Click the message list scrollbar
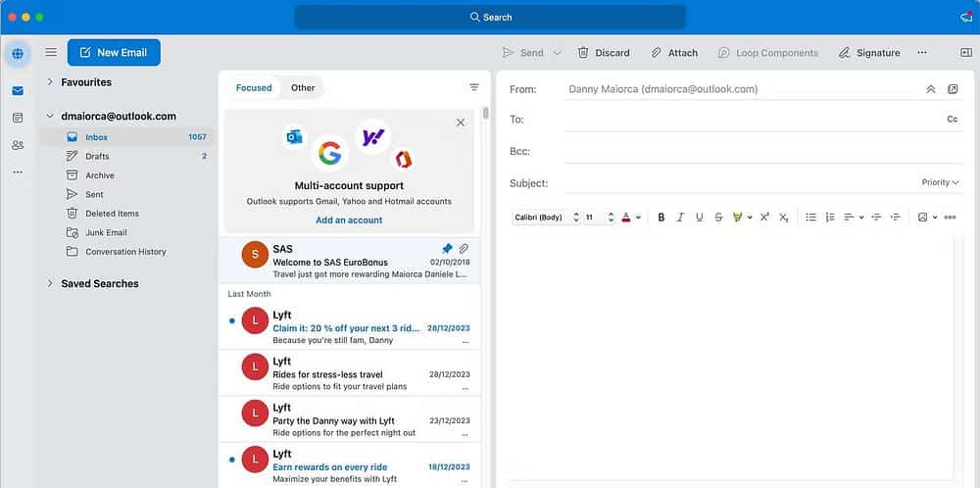The height and width of the screenshot is (488, 980). (x=486, y=113)
